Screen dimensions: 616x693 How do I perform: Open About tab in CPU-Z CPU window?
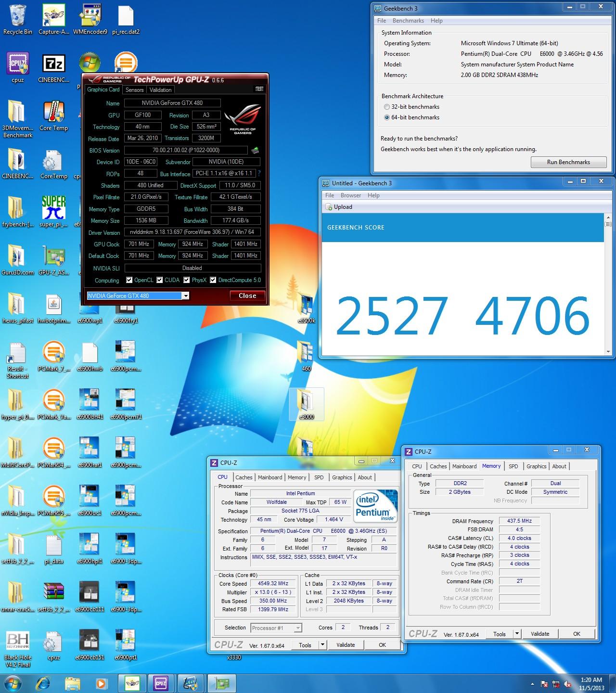(x=365, y=477)
